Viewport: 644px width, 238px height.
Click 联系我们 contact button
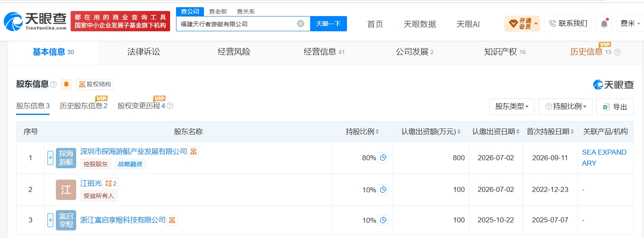pos(568,24)
